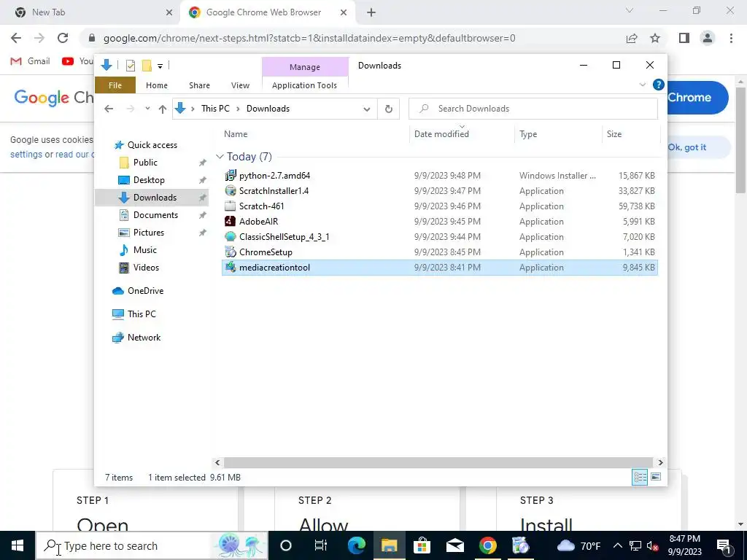The image size is (747, 560).
Task: Bookmark this page with the star icon
Action: point(655,38)
